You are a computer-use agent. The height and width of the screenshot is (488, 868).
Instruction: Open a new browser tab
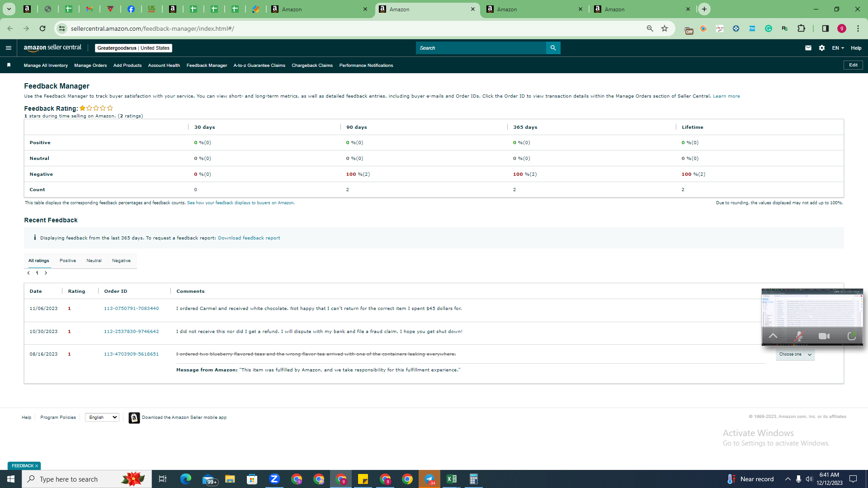click(704, 9)
